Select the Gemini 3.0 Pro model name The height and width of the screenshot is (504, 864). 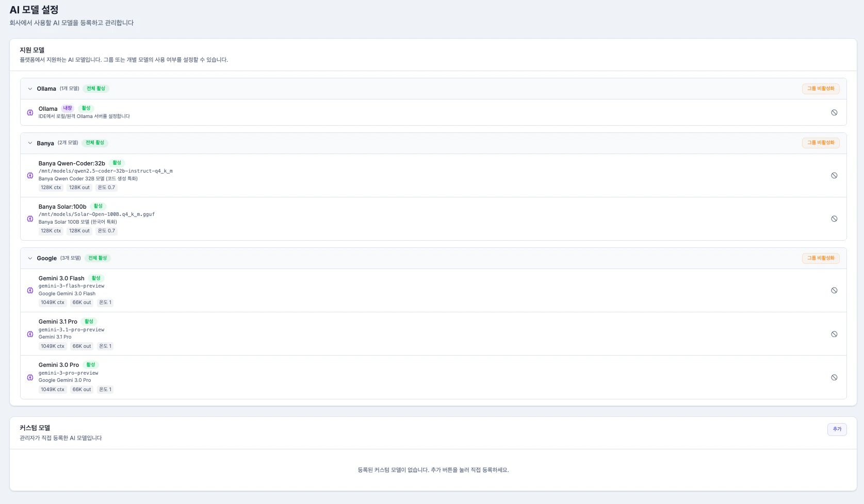coord(59,365)
